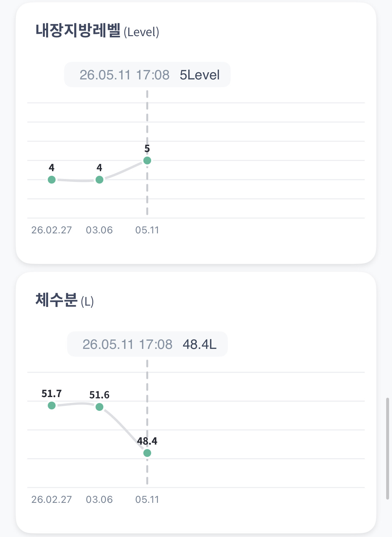
Task: Click the 내장지방레벨 (Level) chart title
Action: [x=97, y=31]
